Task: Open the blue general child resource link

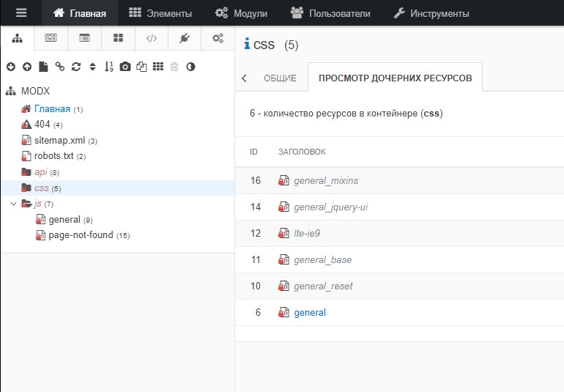Action: [x=310, y=312]
